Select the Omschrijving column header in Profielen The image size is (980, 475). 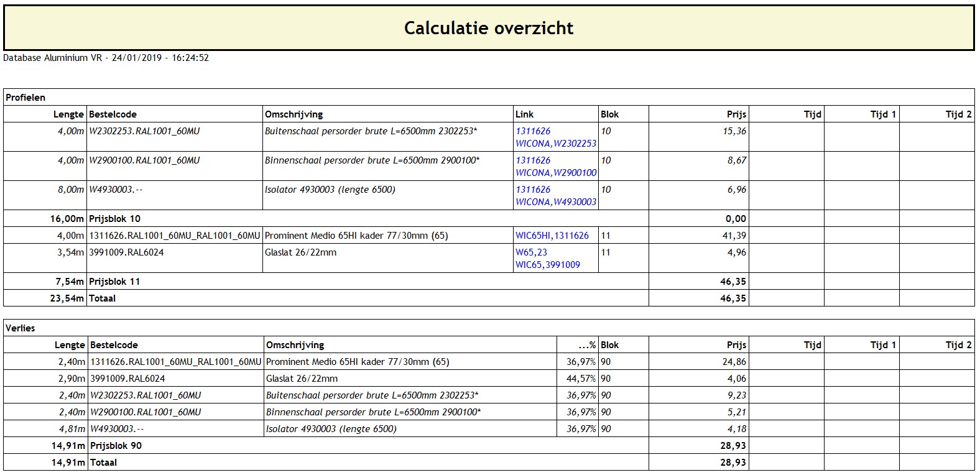click(294, 114)
